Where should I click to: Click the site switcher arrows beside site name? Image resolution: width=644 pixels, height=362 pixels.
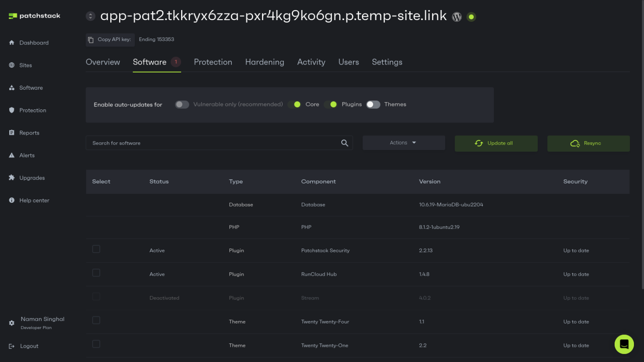[91, 16]
